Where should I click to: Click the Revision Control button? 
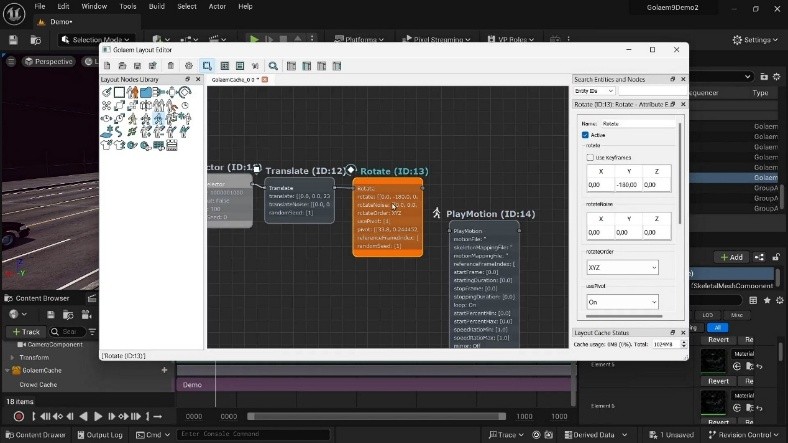743,435
